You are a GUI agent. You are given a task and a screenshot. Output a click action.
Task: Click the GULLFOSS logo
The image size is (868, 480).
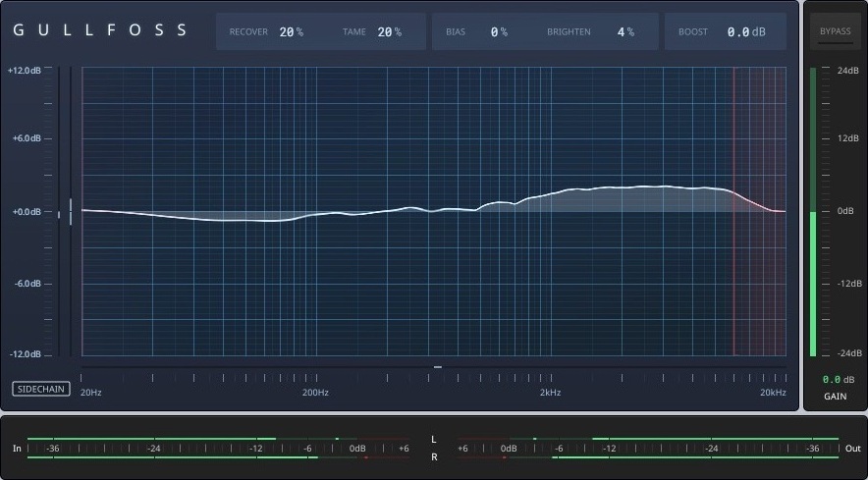coord(100,29)
